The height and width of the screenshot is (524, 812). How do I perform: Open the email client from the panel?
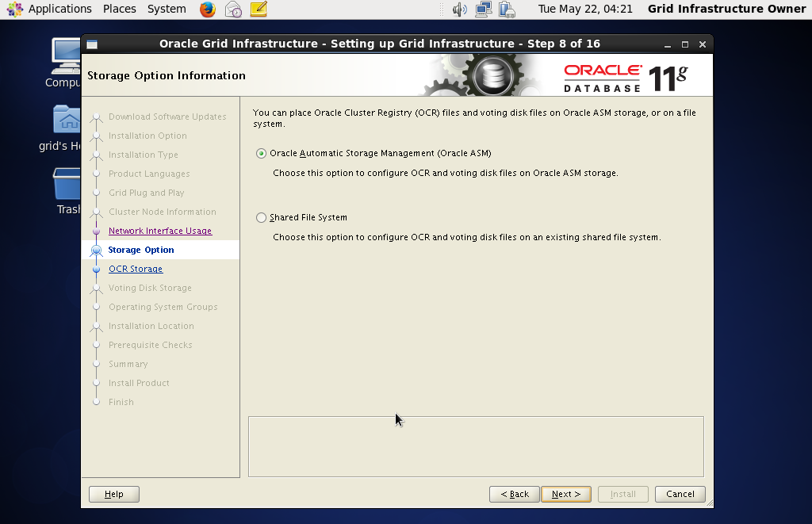pyautogui.click(x=232, y=10)
